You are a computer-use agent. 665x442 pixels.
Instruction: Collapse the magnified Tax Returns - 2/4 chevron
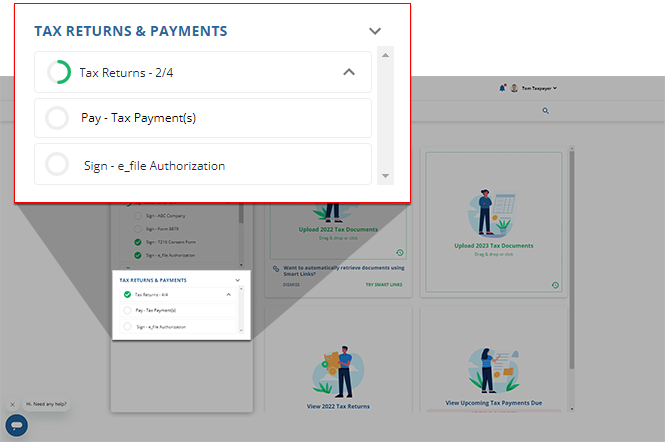[x=349, y=72]
